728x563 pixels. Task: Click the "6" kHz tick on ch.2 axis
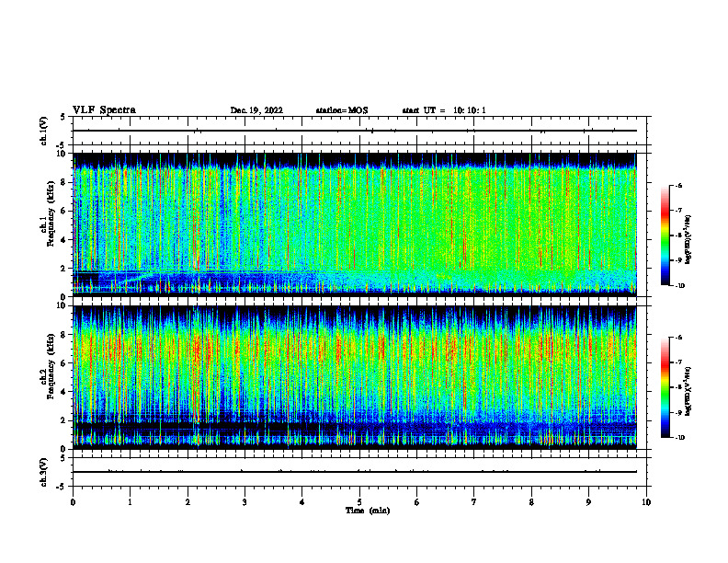tap(63, 363)
